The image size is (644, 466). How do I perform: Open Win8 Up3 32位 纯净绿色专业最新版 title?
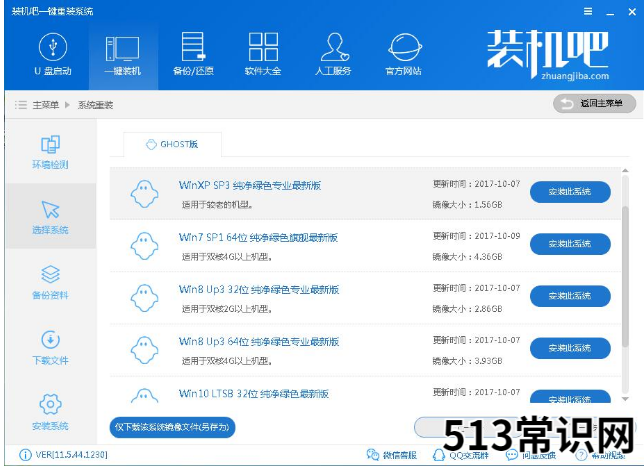[x=259, y=289]
